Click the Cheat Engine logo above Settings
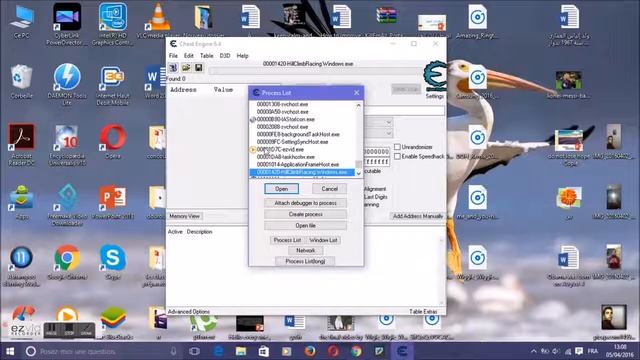 pyautogui.click(x=435, y=76)
